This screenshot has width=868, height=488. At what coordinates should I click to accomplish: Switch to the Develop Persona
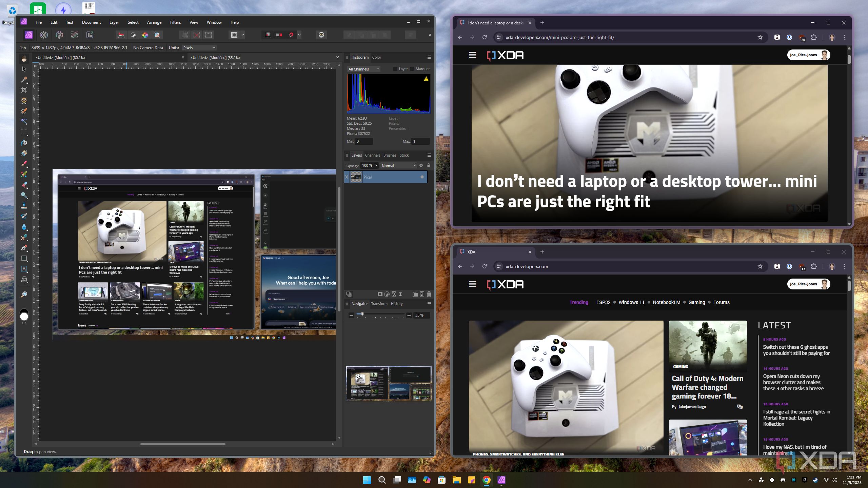[59, 35]
